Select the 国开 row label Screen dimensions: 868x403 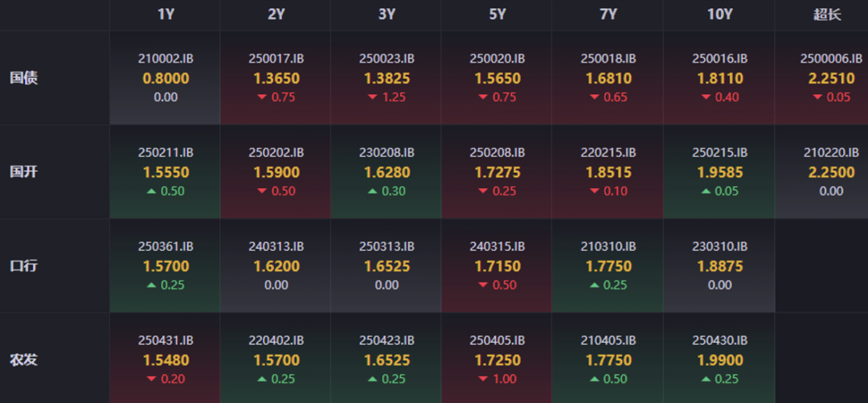pos(24,172)
